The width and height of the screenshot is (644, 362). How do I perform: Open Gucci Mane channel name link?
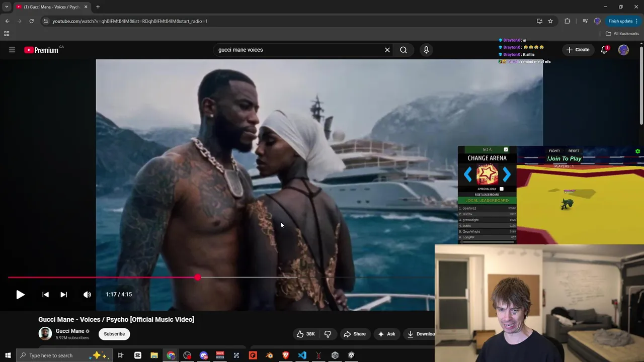click(70, 331)
